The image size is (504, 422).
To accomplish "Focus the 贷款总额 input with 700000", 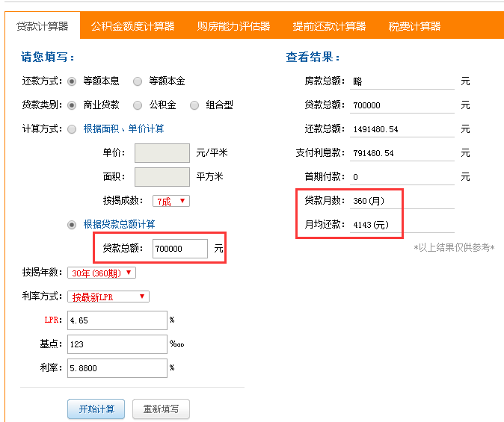I will pos(180,248).
